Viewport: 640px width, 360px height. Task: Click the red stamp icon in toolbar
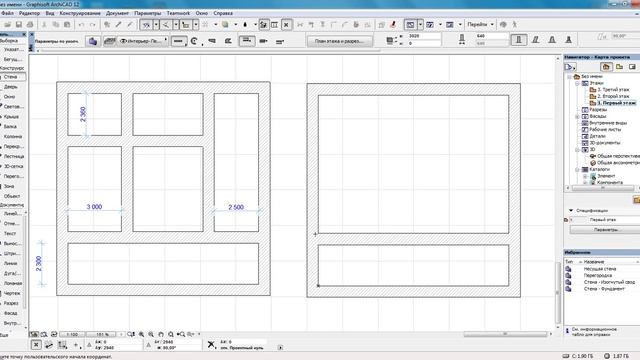pos(393,24)
